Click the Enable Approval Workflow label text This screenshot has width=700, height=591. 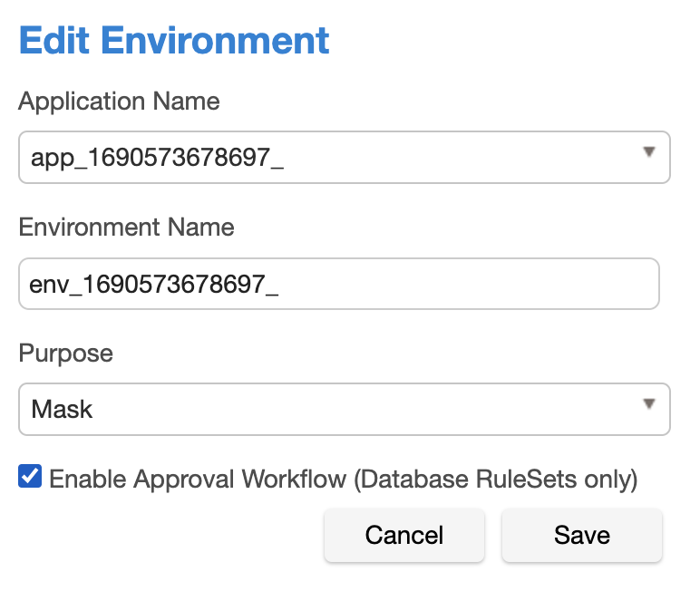[198, 479]
